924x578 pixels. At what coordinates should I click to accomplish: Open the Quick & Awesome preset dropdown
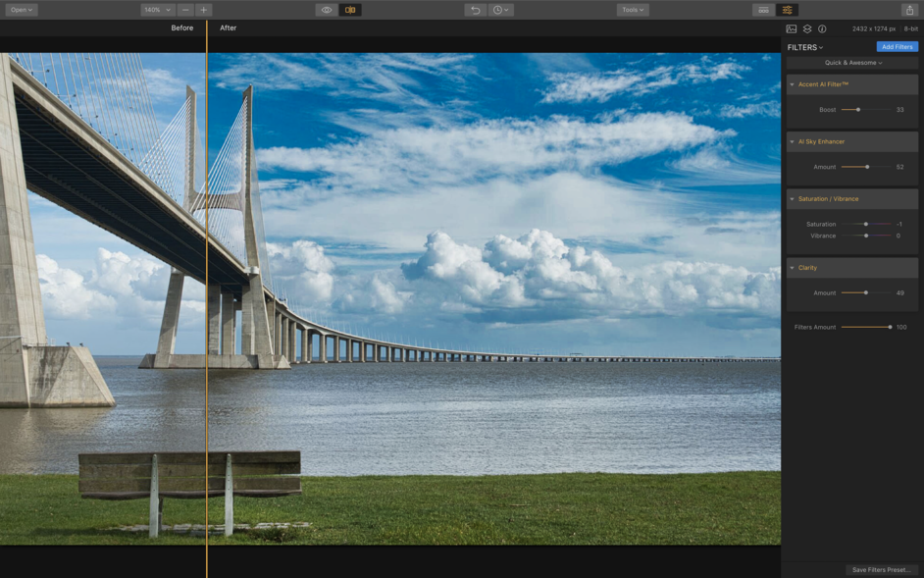tap(851, 64)
